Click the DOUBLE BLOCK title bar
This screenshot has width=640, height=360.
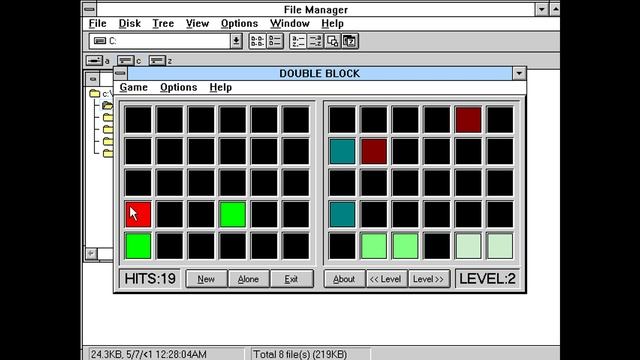coord(320,73)
